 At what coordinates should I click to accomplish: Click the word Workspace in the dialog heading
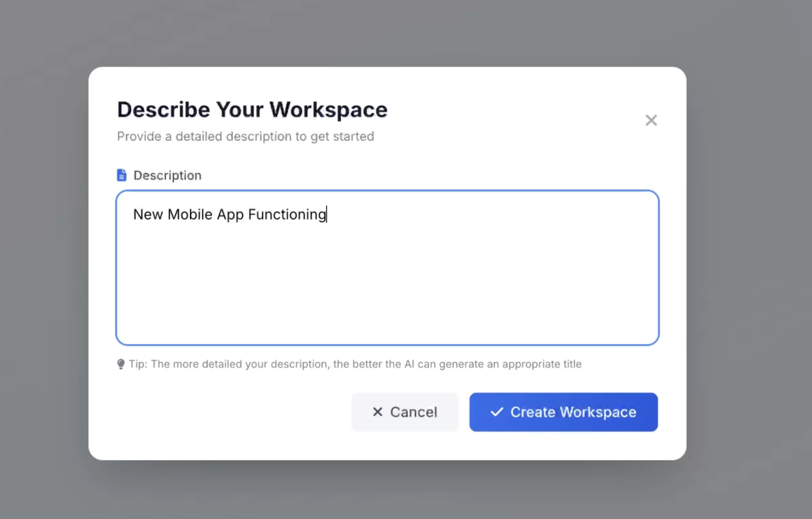coord(328,109)
